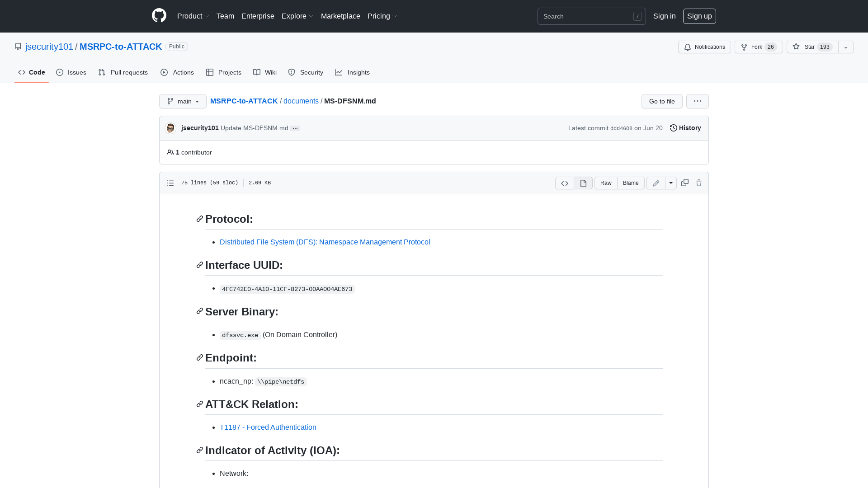Viewport: 868px width, 488px height.
Task: Switch to the Projects tab
Action: pos(224,72)
